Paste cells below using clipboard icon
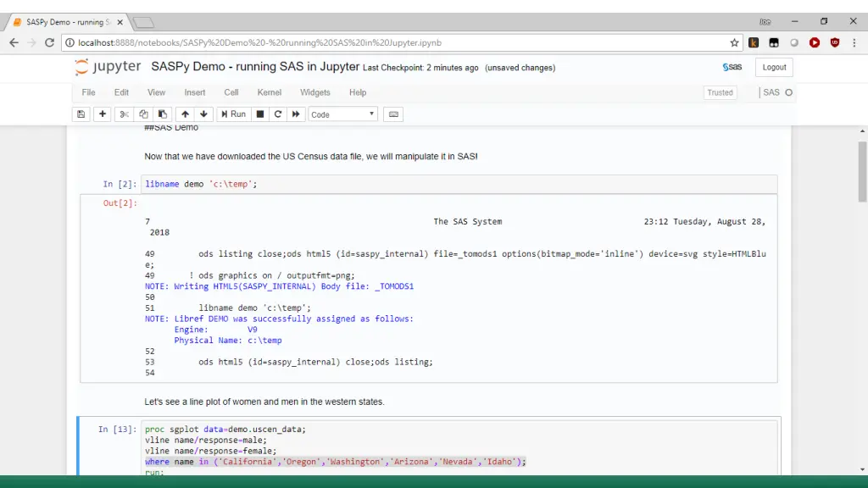This screenshot has height=488, width=868. (x=163, y=114)
